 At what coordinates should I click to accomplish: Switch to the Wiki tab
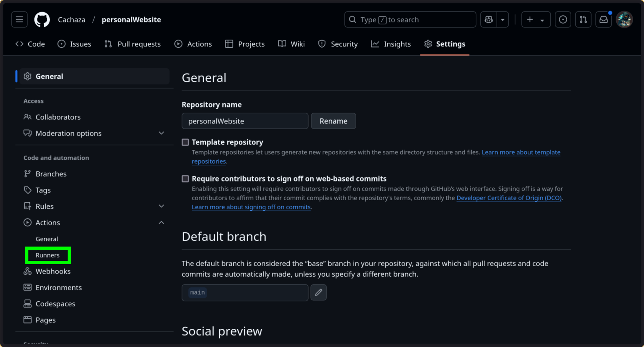click(291, 44)
